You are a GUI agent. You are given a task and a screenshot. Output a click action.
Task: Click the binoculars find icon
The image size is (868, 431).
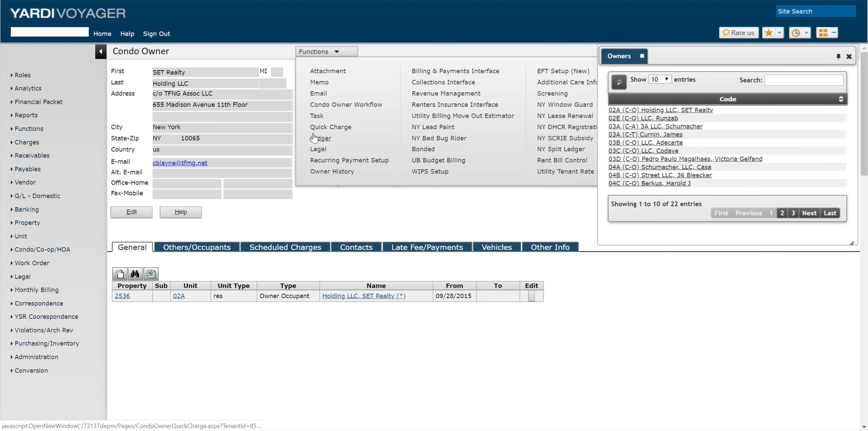[x=135, y=274]
